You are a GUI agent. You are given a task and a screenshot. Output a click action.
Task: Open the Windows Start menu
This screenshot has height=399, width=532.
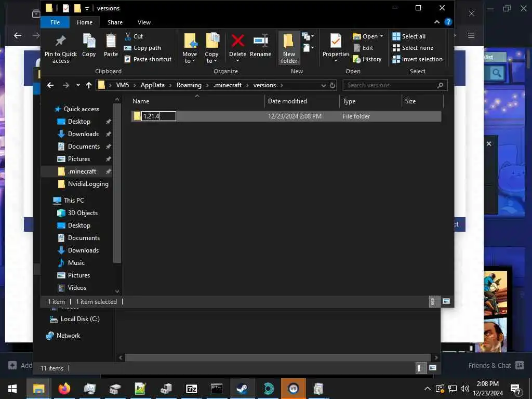pos(12,389)
